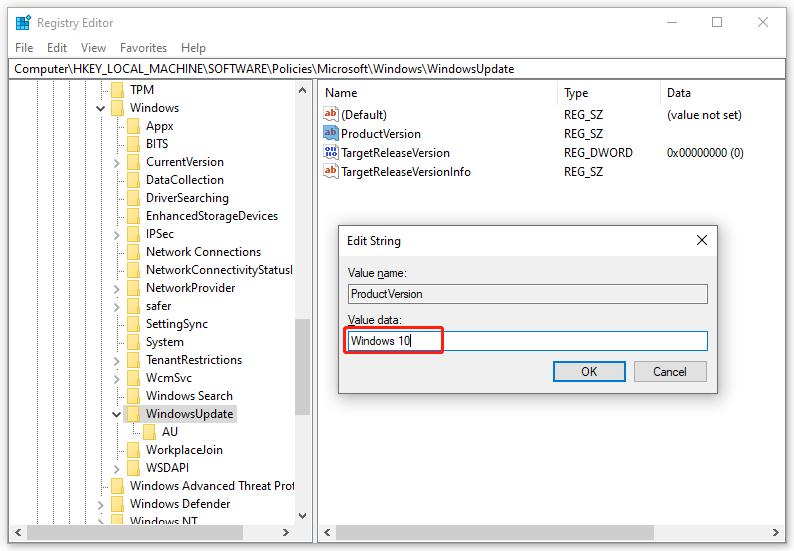
Task: Click the Windows Defender folder icon
Action: click(117, 504)
